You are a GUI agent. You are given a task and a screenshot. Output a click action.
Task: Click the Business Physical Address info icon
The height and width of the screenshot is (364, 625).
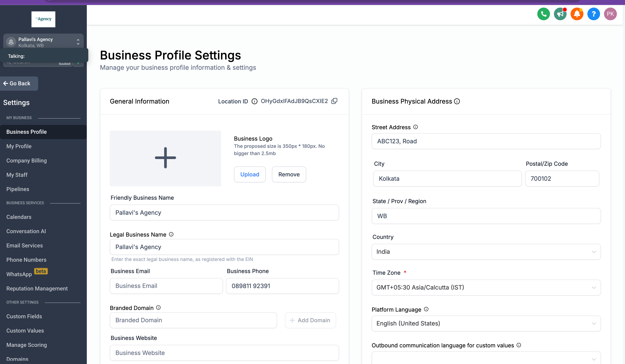click(457, 101)
